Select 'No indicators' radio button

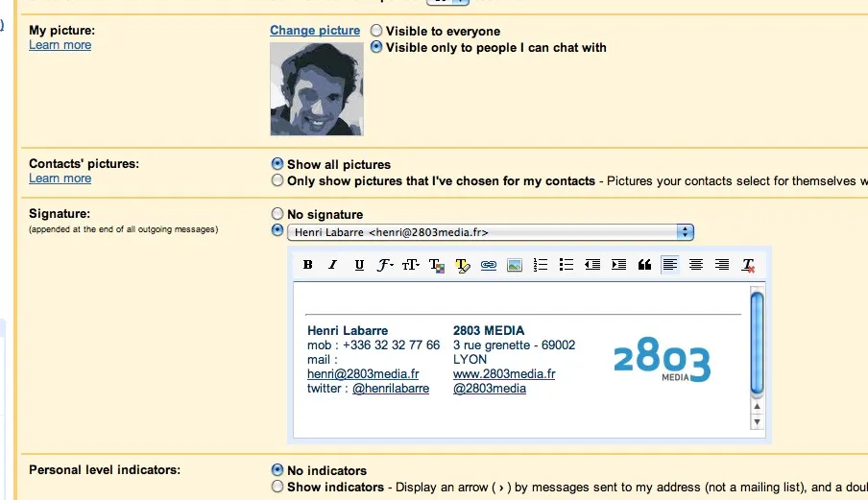coord(277,469)
